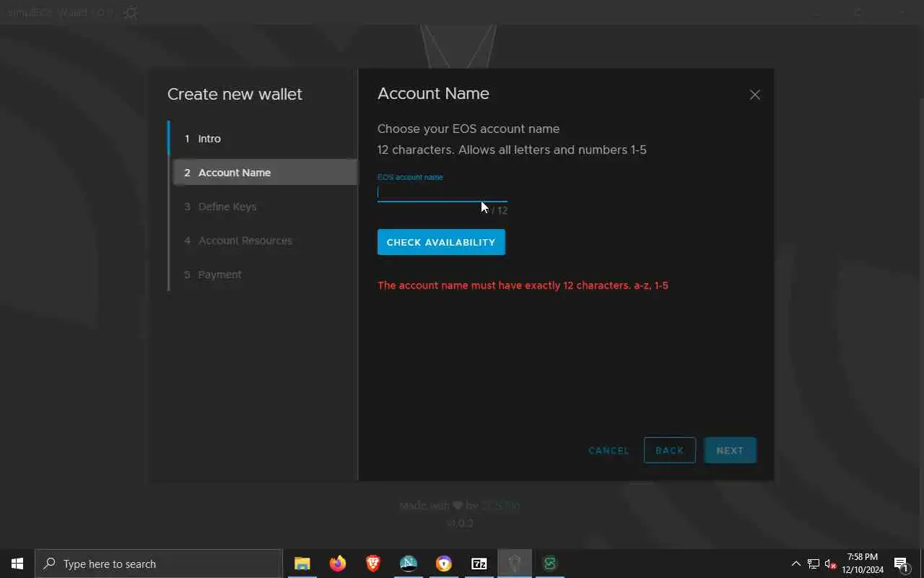924x578 pixels.
Task: Select the simplEOS wallet taskbar icon
Action: click(514, 564)
